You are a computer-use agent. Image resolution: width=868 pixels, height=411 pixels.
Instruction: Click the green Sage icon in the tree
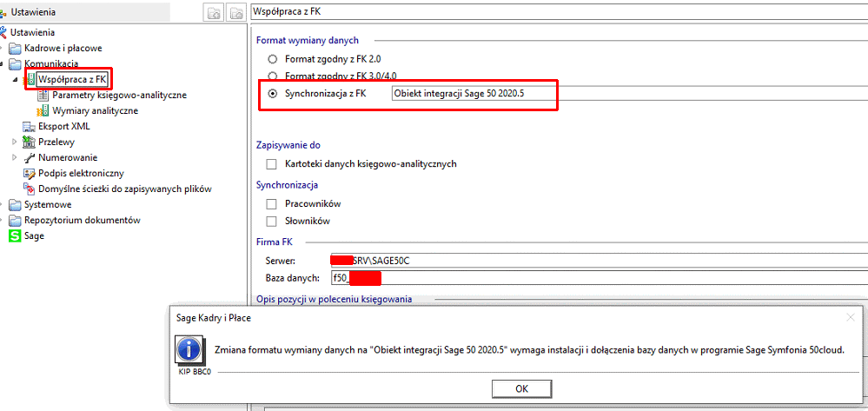14,235
